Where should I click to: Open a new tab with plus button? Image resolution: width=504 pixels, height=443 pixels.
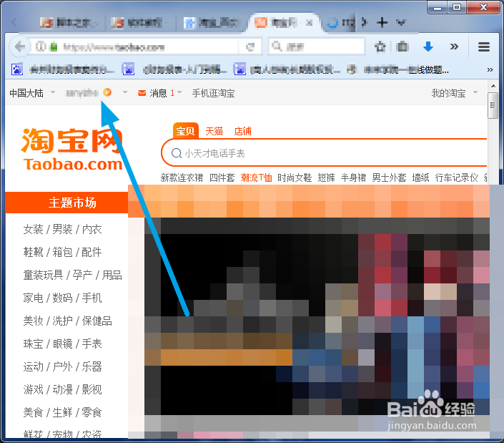click(382, 22)
